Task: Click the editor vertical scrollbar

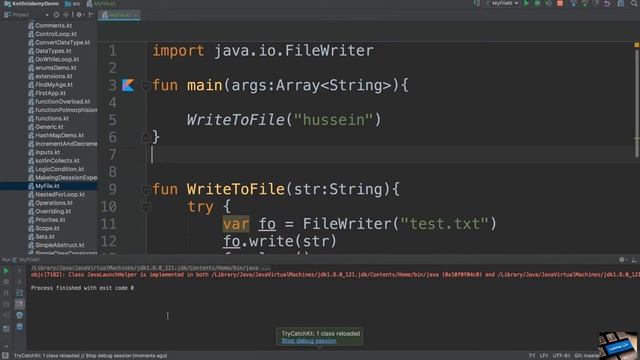Action: tap(637, 102)
